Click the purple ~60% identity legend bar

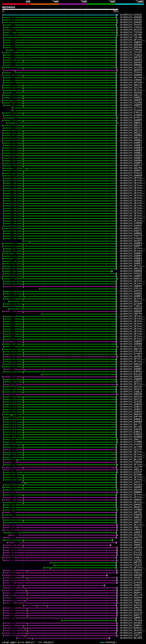tap(73, 4)
